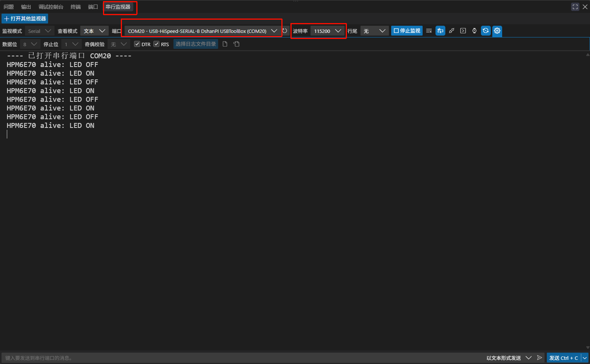
Task: Open the 行尾 line ending dropdown
Action: [x=375, y=31]
